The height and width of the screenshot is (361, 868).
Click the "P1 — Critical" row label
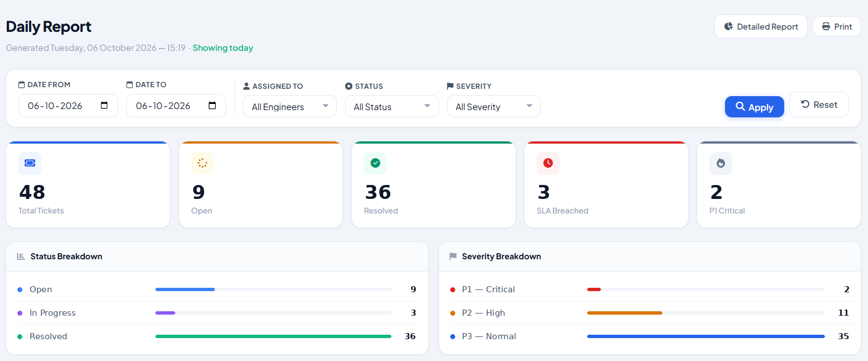[488, 289]
